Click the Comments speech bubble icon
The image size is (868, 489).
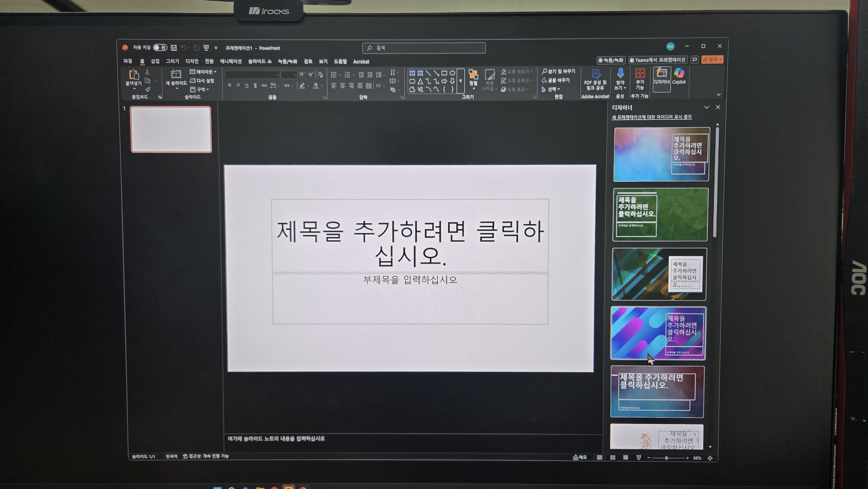(x=694, y=60)
